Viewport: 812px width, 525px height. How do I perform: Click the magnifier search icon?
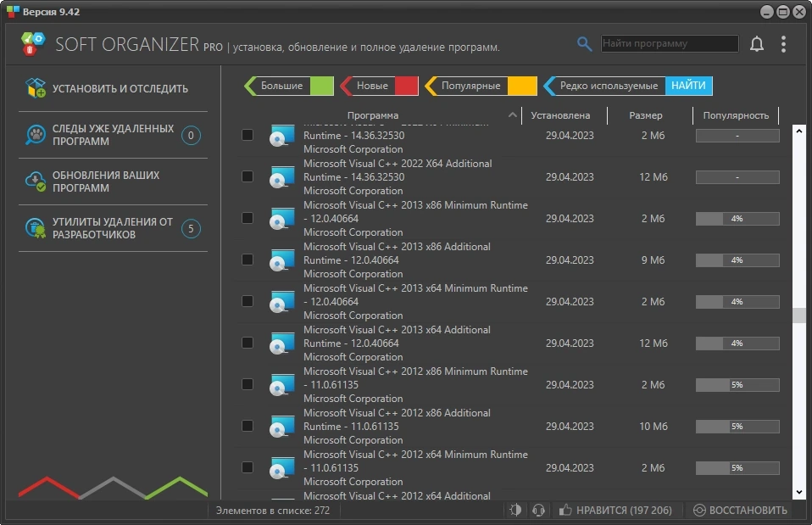coord(584,44)
